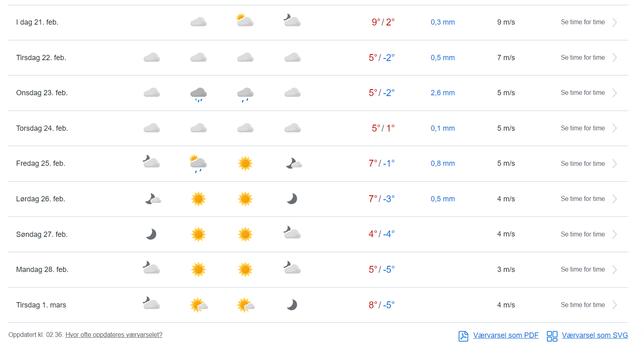Download forecast via Værvarsel som PDF
644x347 pixels.
click(x=506, y=335)
